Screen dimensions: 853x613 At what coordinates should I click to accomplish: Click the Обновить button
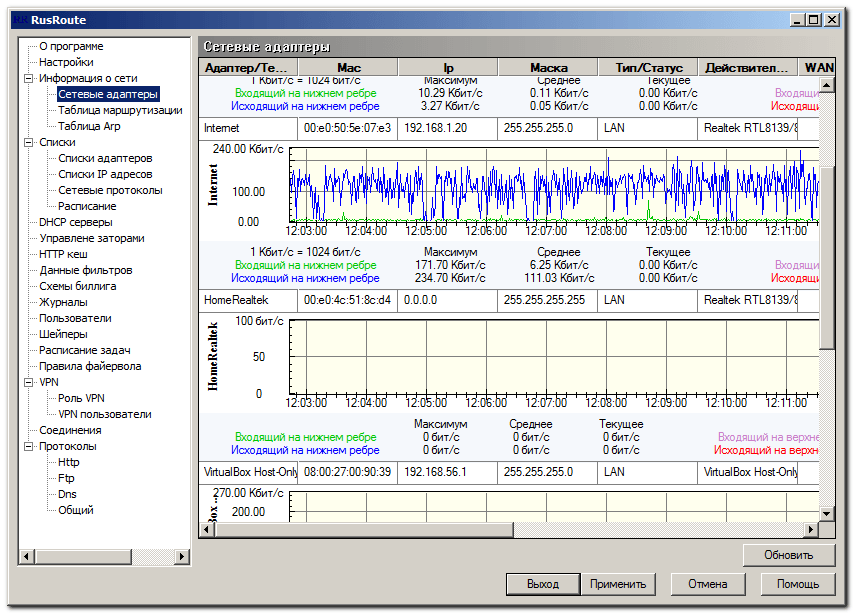pos(789,555)
